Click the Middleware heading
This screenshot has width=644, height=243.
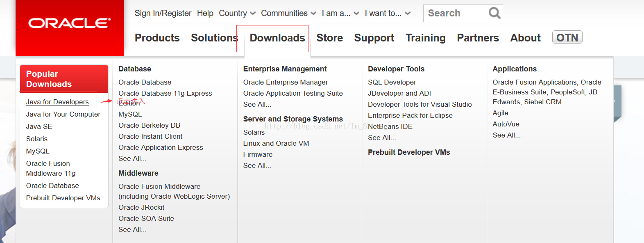click(x=138, y=173)
